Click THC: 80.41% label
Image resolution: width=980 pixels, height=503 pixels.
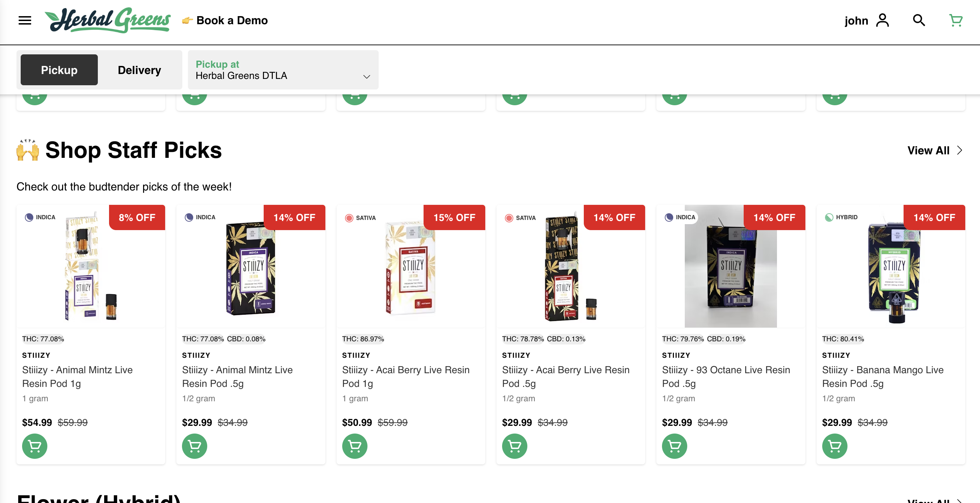[843, 339]
